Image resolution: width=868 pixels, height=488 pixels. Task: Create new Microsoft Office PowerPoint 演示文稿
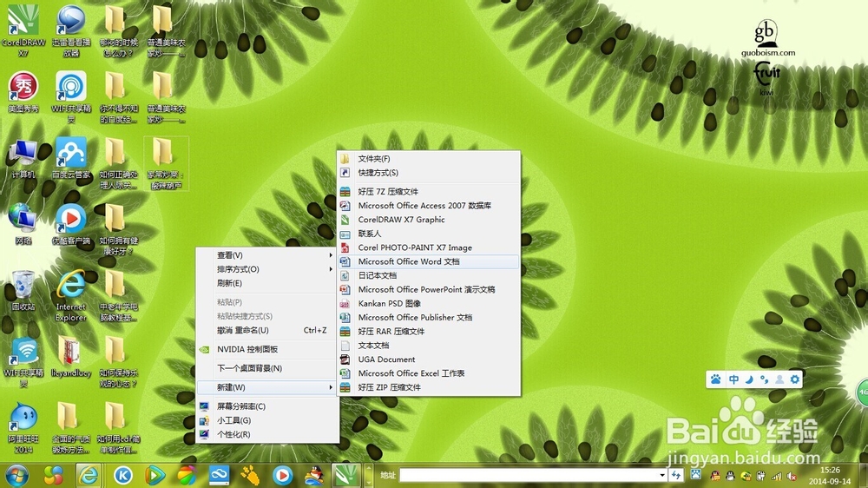[429, 289]
